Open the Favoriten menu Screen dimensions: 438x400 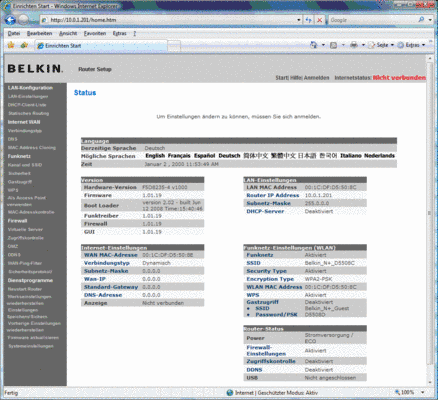pyautogui.click(x=95, y=34)
